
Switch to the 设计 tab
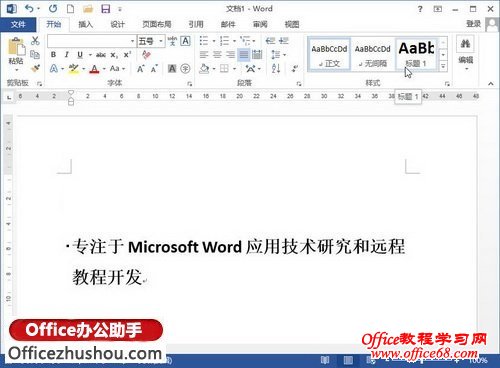click(x=117, y=24)
